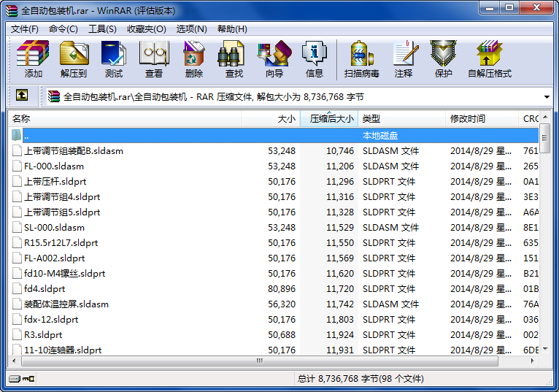Click the horizontal scrollbar right arrow

(x=533, y=361)
